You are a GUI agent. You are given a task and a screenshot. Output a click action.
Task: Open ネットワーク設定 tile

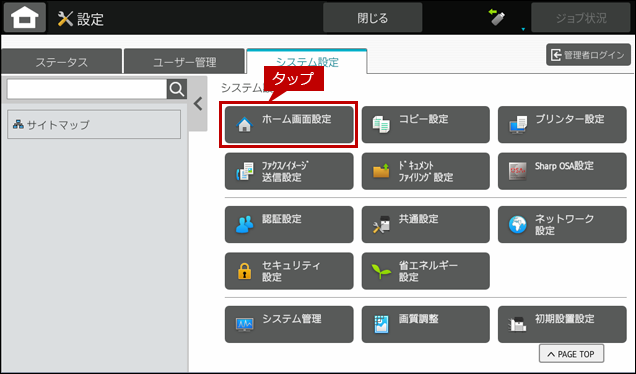(x=562, y=224)
